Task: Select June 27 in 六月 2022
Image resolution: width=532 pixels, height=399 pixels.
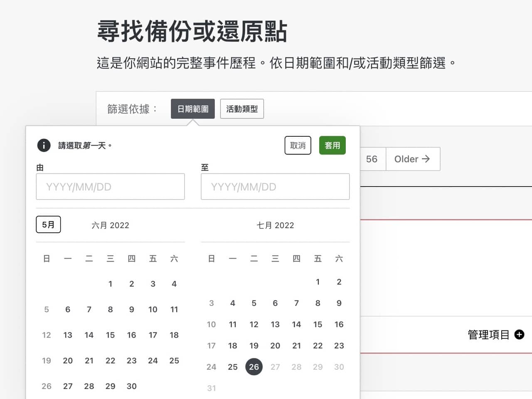Action: pos(68,386)
